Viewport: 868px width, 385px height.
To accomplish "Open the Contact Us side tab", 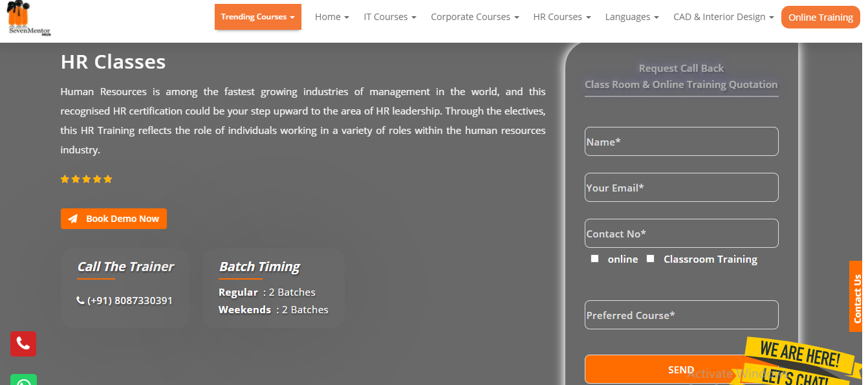I will click(x=856, y=297).
